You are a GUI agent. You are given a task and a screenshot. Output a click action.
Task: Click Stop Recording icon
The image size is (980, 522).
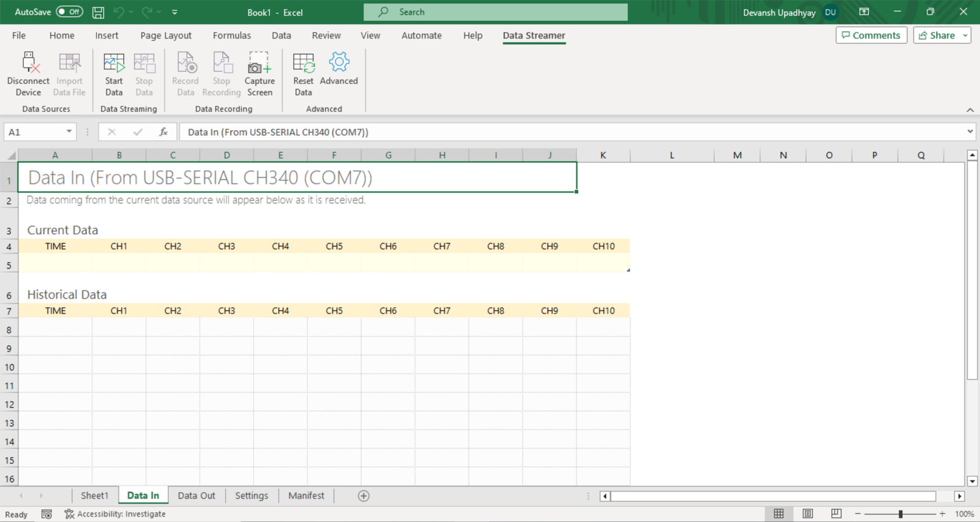[x=222, y=62]
